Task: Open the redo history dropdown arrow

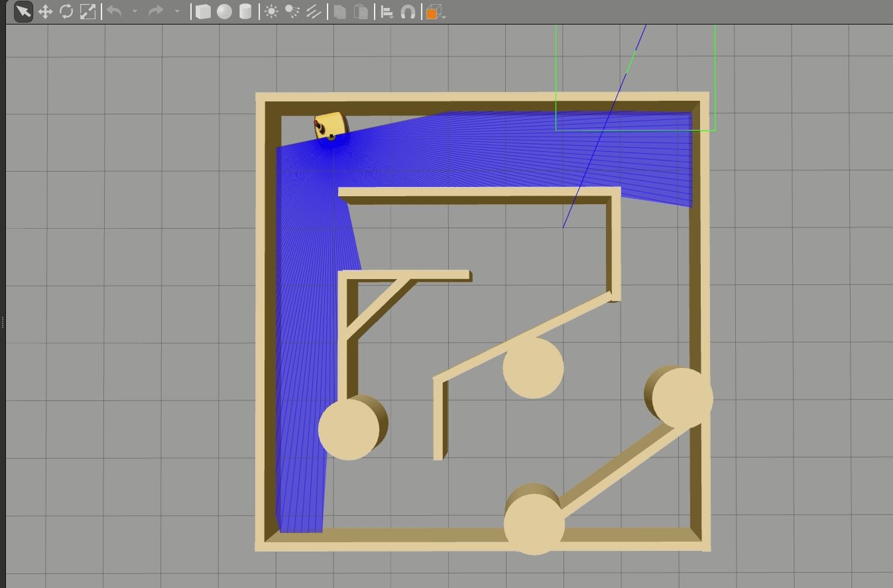Action: click(x=177, y=12)
